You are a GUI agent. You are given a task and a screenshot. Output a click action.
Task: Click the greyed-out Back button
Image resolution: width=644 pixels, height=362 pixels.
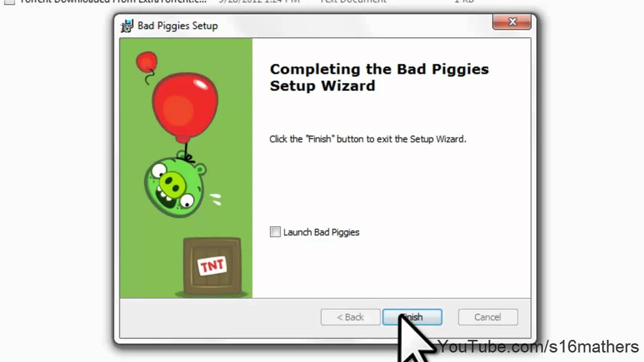[350, 317]
